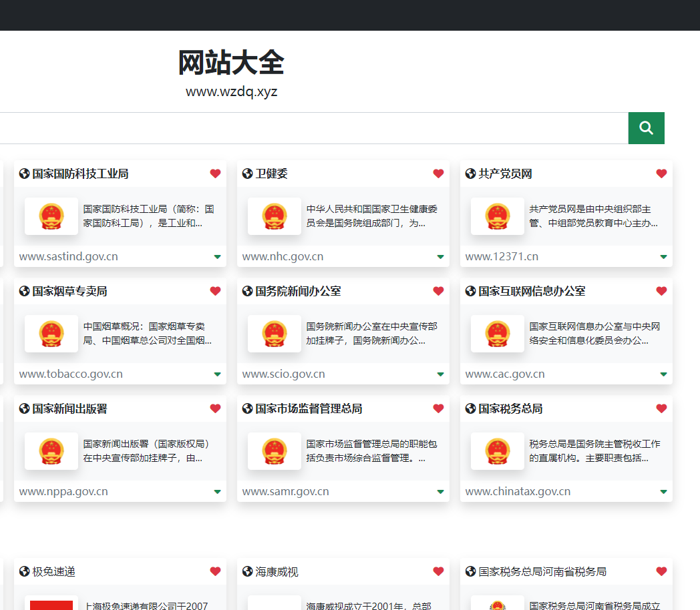The width and height of the screenshot is (700, 610).
Task: Toggle favorite heart on 国家市场监督管理总局 card
Action: (438, 408)
